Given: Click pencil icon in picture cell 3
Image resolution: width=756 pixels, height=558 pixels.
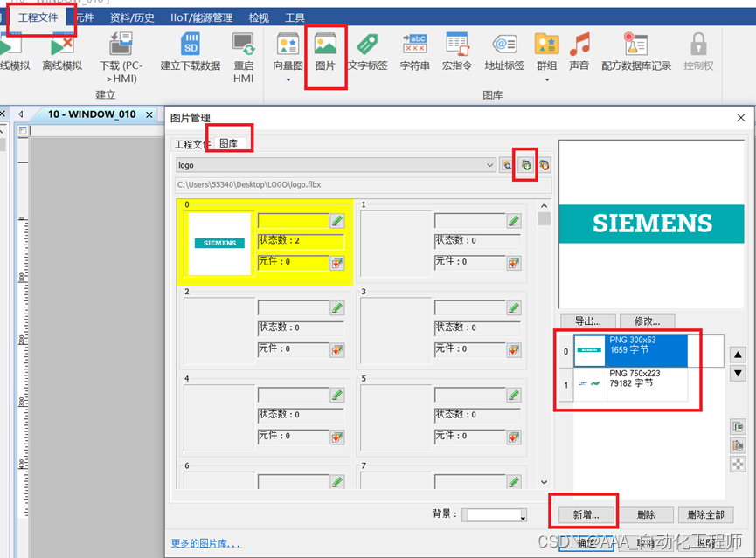Looking at the screenshot, I should click(x=514, y=308).
